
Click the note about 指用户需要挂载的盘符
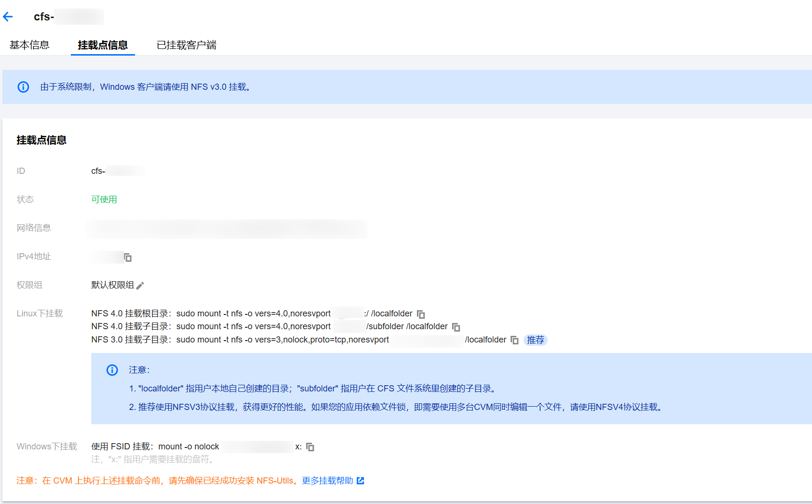[153, 459]
